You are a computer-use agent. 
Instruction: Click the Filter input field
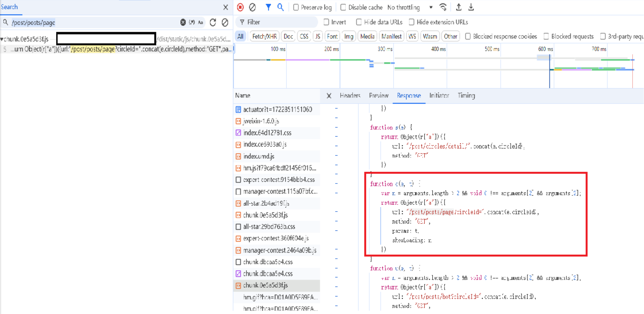pyautogui.click(x=279, y=22)
